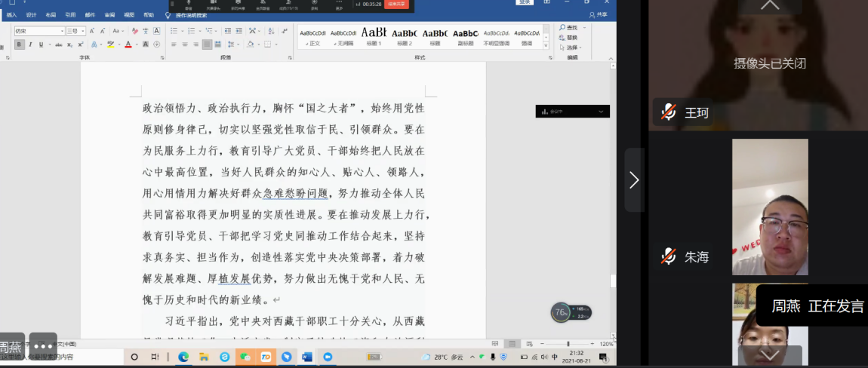Click the 替换 replace button

[571, 37]
